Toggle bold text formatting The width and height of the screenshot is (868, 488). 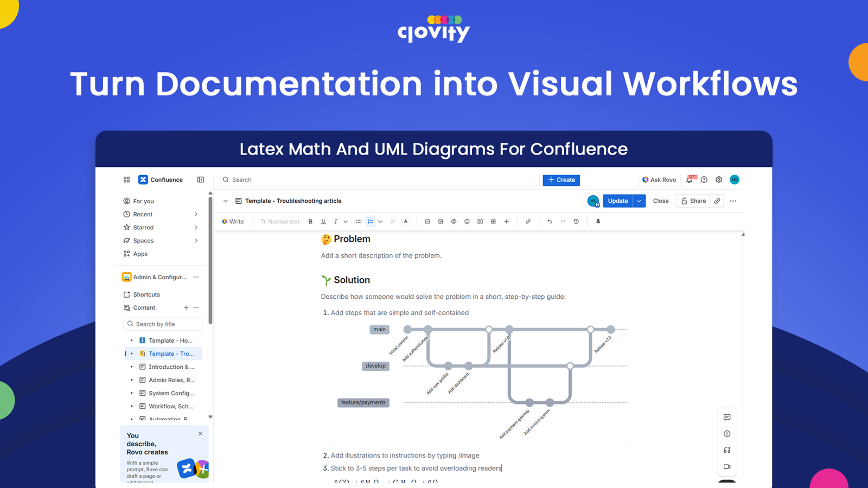[x=310, y=221]
